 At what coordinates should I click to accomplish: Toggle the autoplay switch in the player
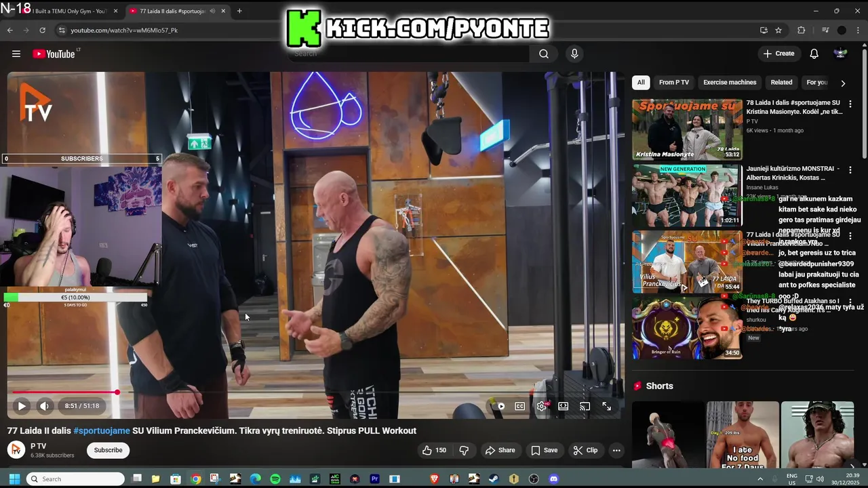(x=498, y=406)
